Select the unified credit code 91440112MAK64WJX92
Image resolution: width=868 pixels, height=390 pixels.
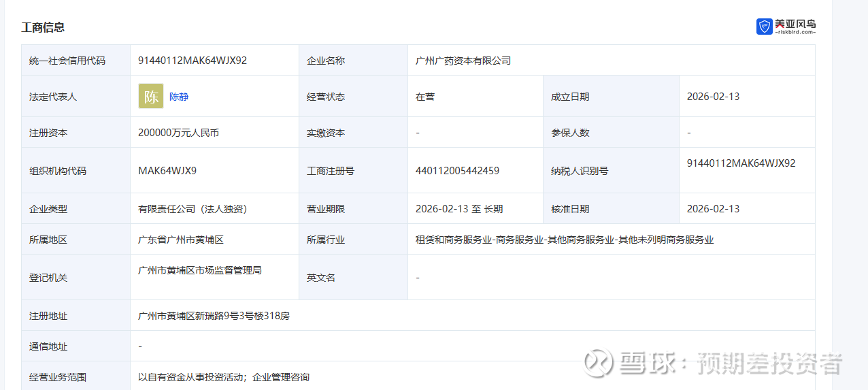coord(193,61)
